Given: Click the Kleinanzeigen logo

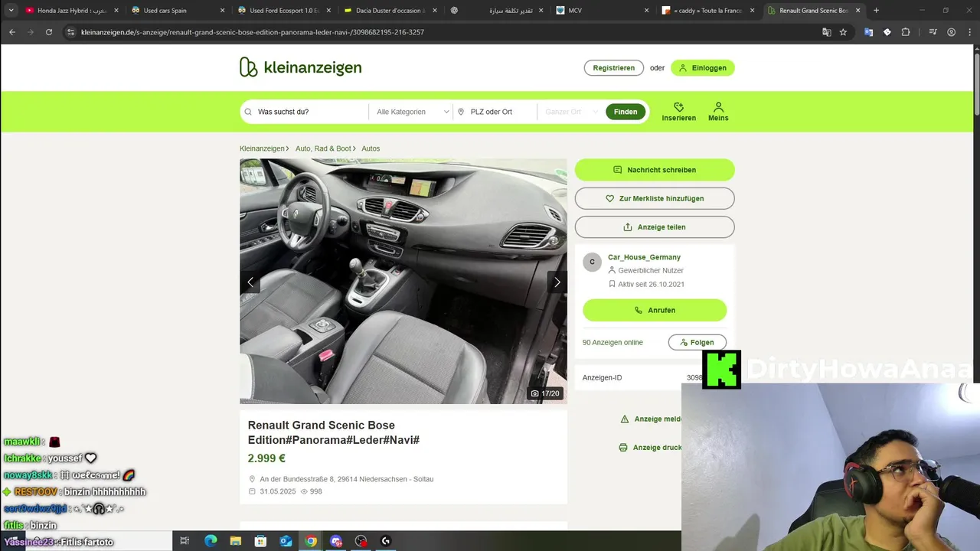Looking at the screenshot, I should click(x=300, y=67).
